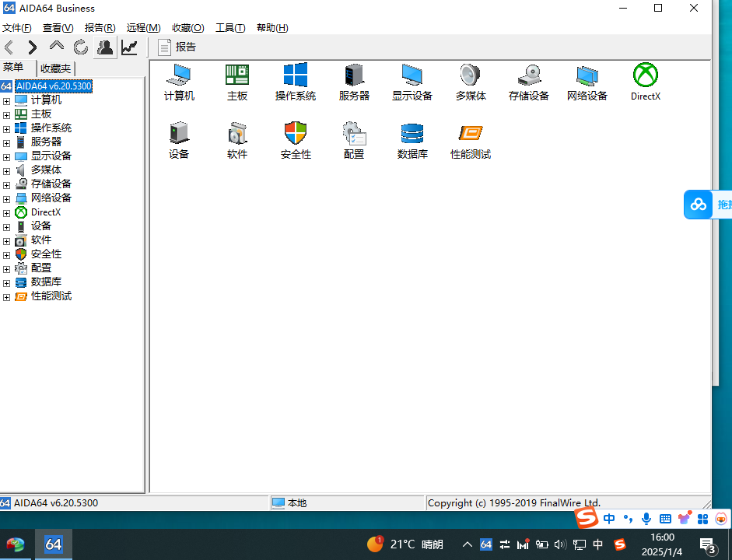
Task: Select 性能测试 in the left tree
Action: coord(51,296)
